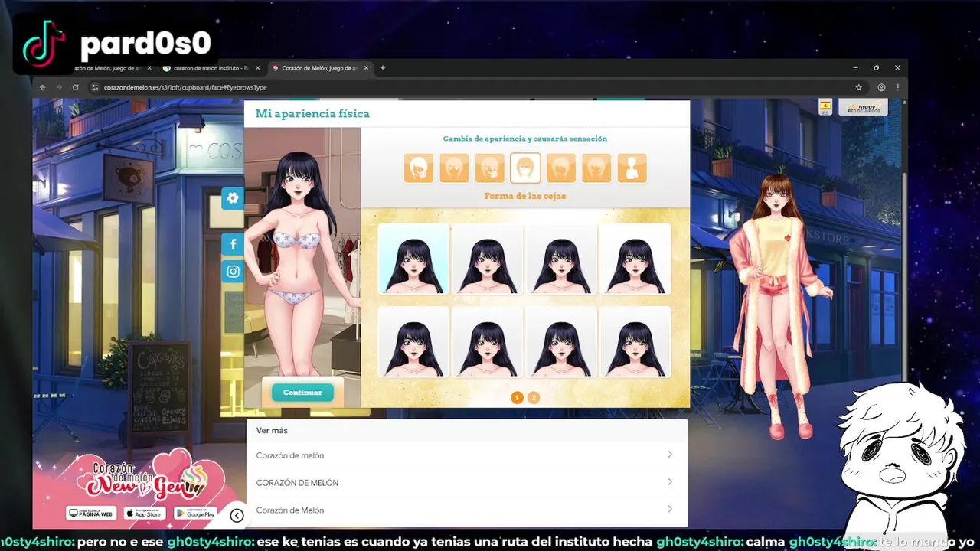This screenshot has height=551, width=980.
Task: Click the Continuar button
Action: (x=302, y=393)
